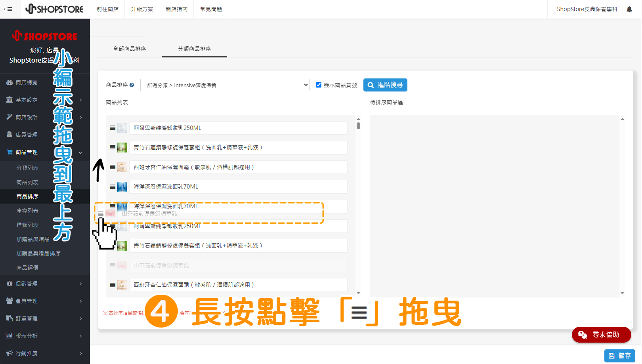Screen dimensions: 642x364
Task: Click thumbnail of first 青竹石蓮 item
Action: (x=122, y=147)
